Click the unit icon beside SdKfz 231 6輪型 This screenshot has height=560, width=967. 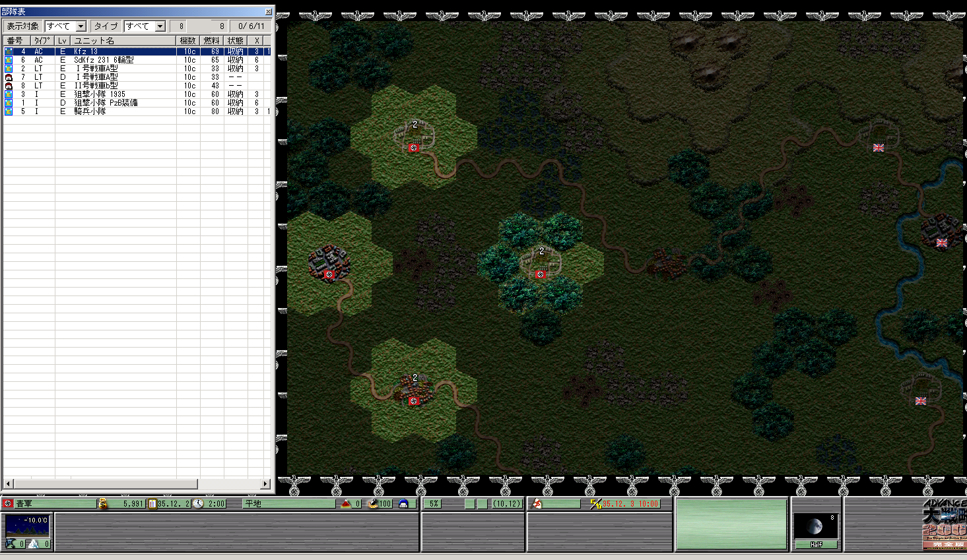(9, 60)
